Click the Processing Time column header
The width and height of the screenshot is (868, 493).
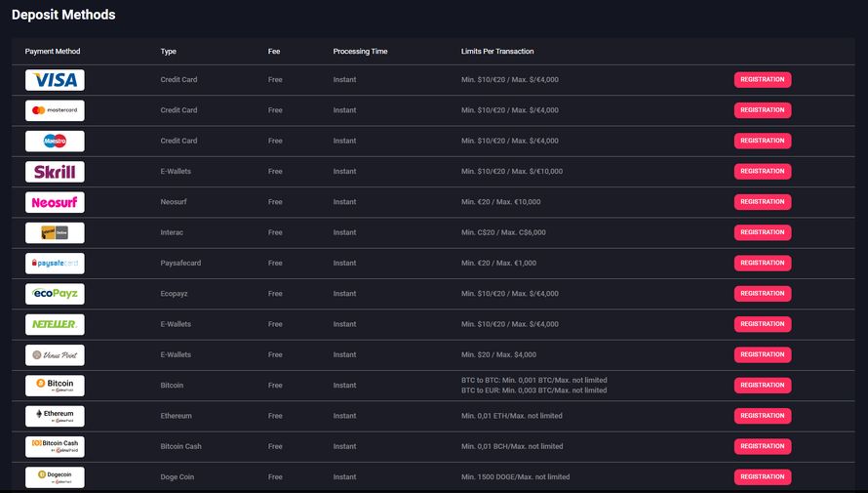[x=361, y=51]
